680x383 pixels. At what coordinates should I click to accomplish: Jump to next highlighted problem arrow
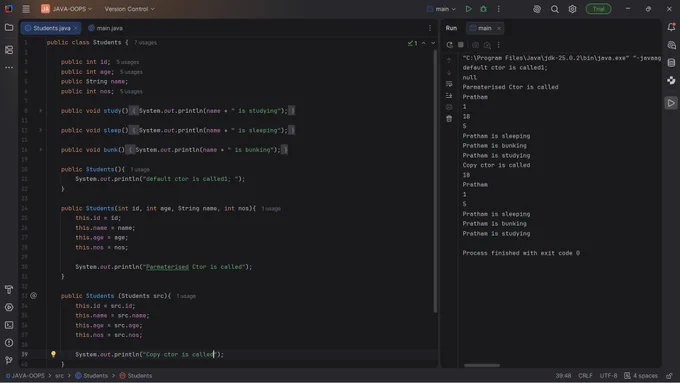pos(433,43)
